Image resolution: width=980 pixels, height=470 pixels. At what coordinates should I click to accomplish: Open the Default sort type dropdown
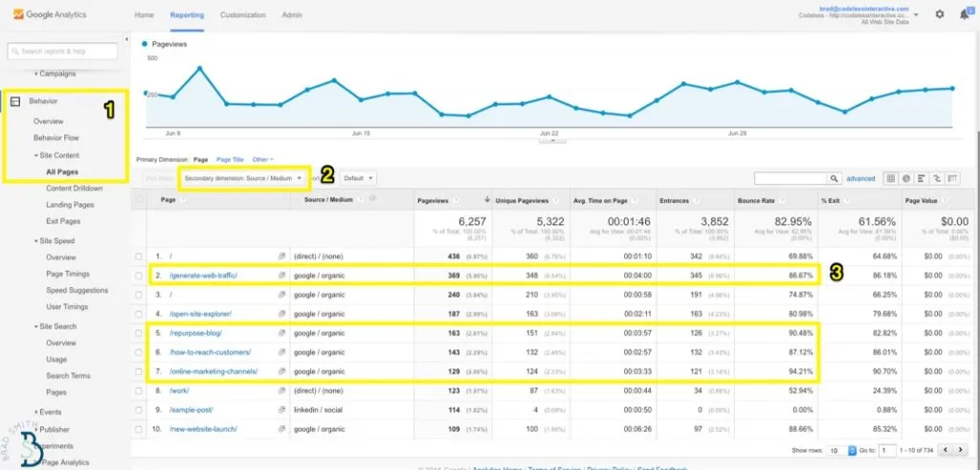[359, 178]
